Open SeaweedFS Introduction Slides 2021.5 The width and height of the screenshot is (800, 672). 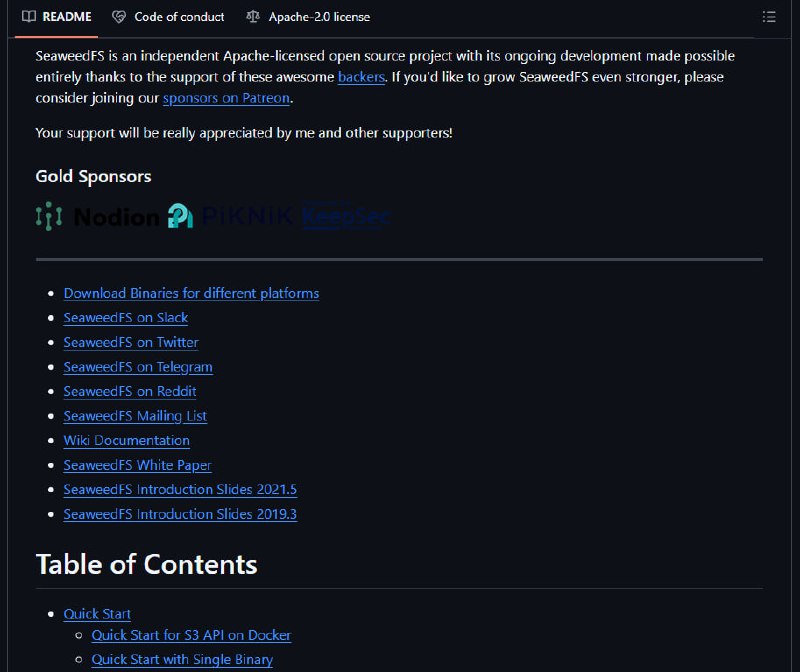(180, 489)
